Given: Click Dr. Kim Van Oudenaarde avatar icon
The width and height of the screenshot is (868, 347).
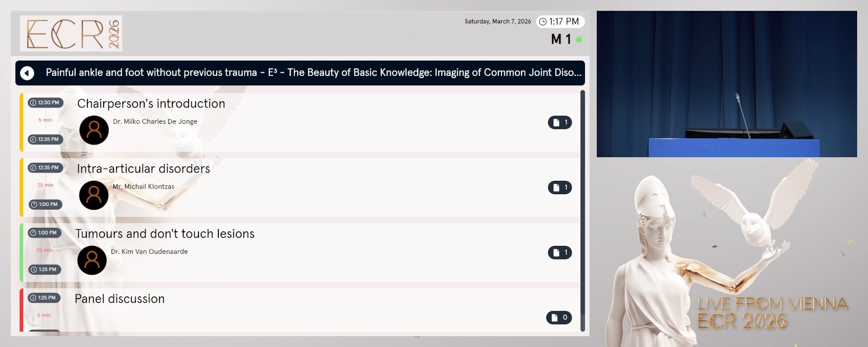Looking at the screenshot, I should 92,260.
